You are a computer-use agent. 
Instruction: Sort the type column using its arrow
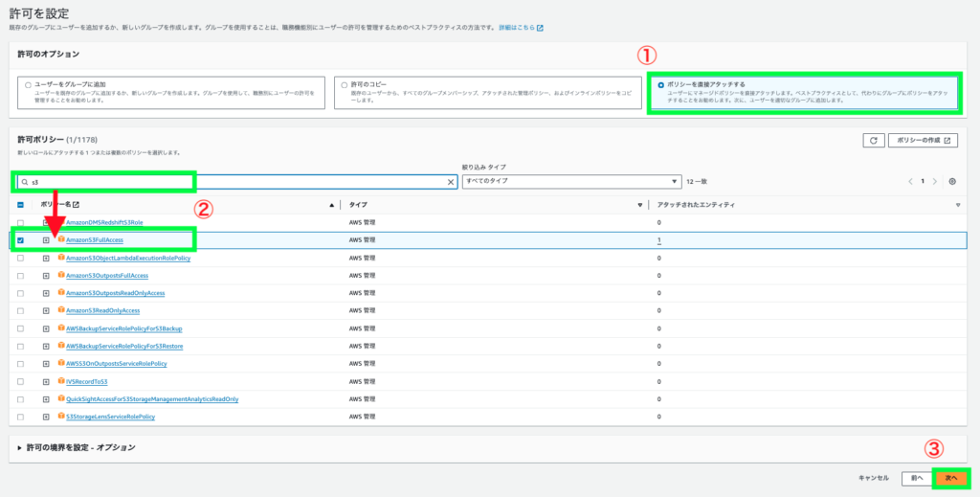tap(639, 205)
